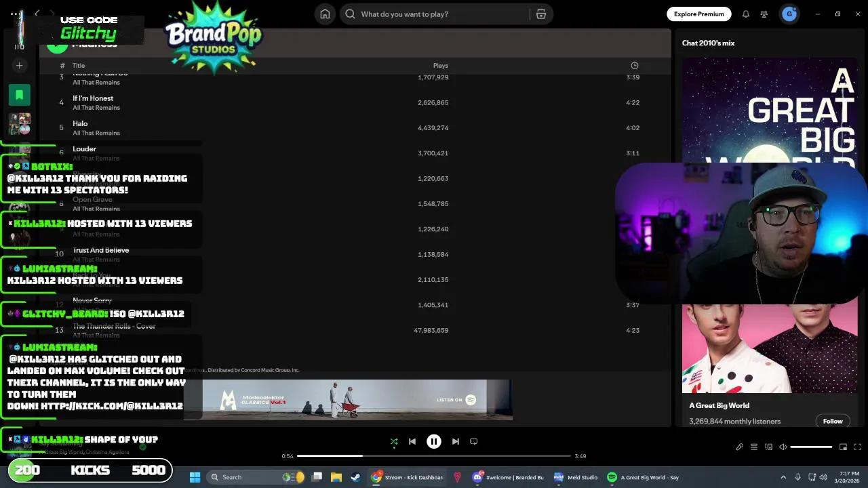This screenshot has height=488, width=868.
Task: Select the track Never Sorry
Action: point(92,300)
